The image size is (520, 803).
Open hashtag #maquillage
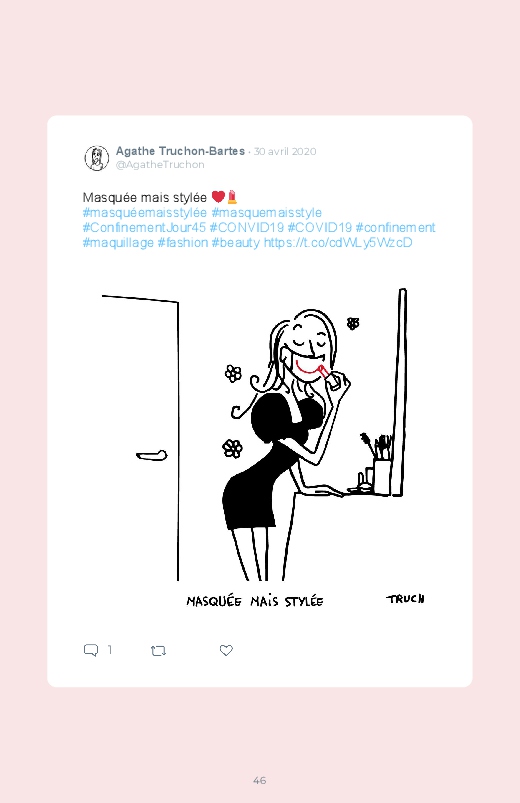pyautogui.click(x=118, y=242)
